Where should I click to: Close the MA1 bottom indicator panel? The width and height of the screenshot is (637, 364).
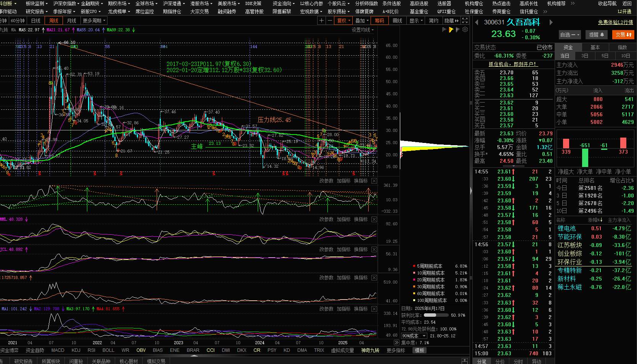click(374, 309)
